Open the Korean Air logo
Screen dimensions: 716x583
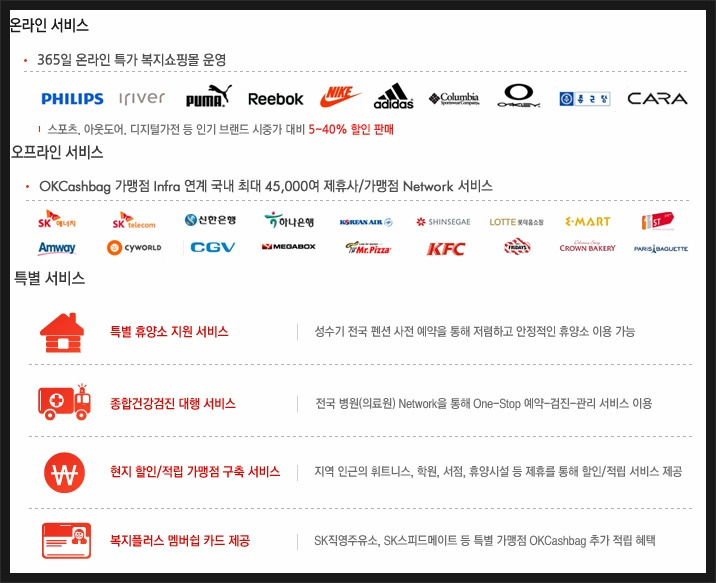[x=366, y=222]
